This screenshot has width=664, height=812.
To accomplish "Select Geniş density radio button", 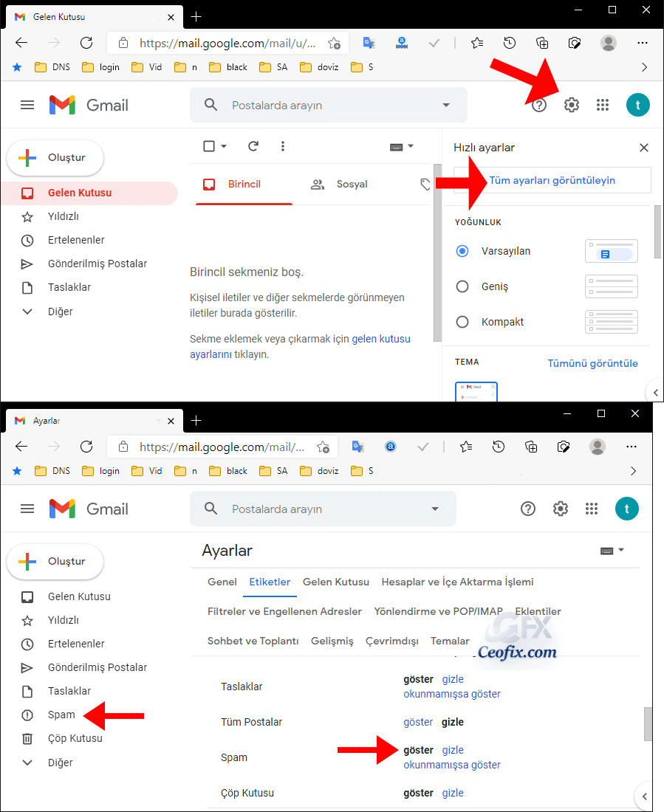I will click(462, 286).
